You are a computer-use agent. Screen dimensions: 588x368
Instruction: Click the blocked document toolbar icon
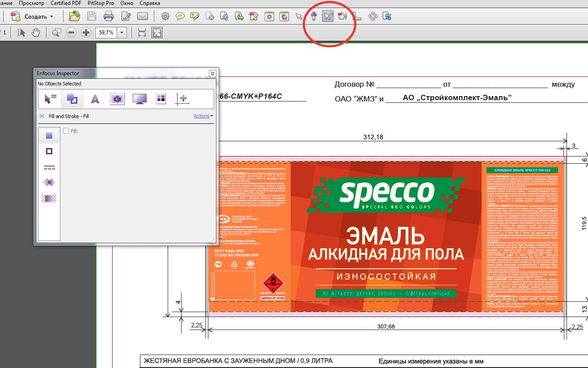click(210, 17)
